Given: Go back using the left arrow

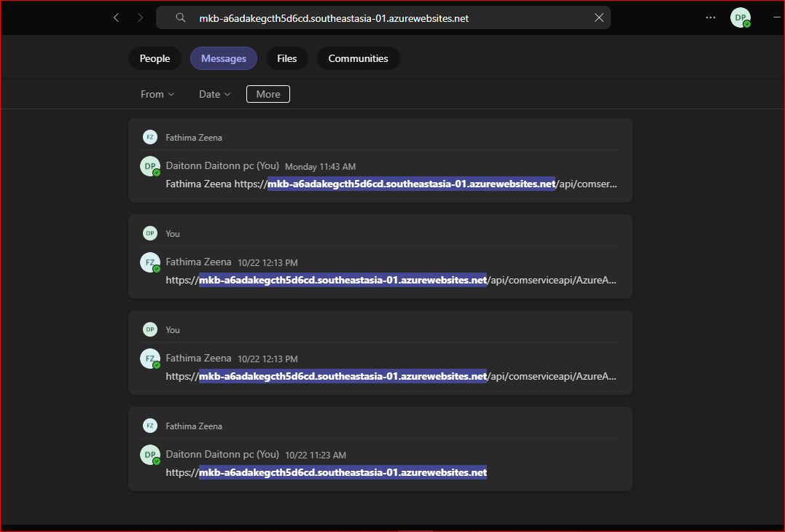Looking at the screenshot, I should [116, 18].
